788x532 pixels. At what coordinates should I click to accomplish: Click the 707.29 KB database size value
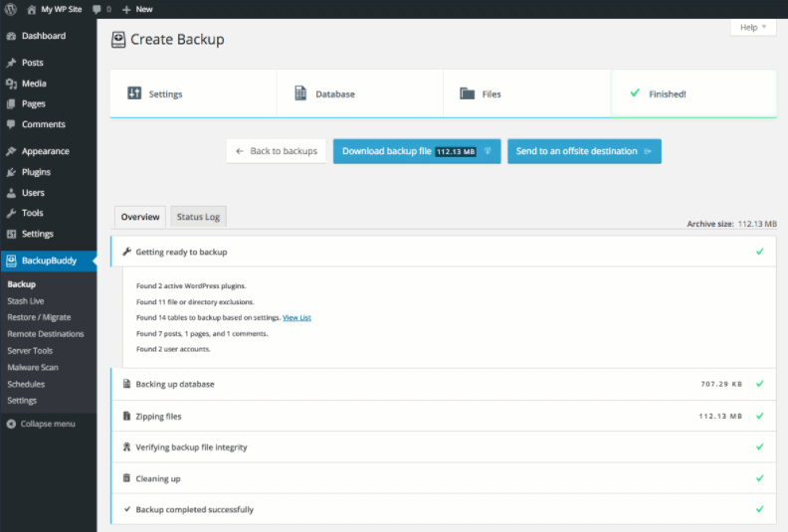721,384
